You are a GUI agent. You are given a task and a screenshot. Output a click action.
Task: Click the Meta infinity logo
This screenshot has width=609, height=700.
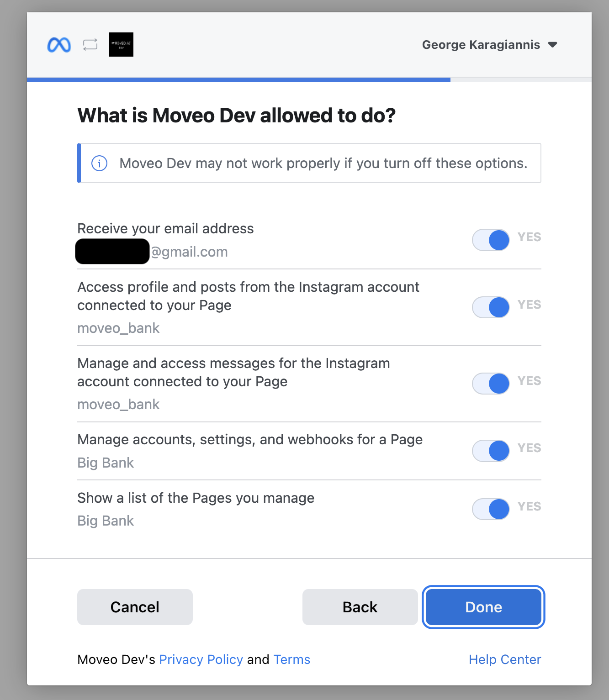[59, 45]
